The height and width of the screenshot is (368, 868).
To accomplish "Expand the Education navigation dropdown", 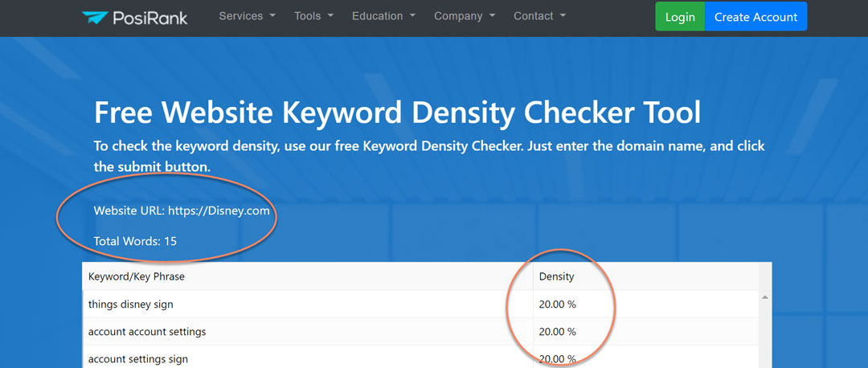I will (x=383, y=16).
